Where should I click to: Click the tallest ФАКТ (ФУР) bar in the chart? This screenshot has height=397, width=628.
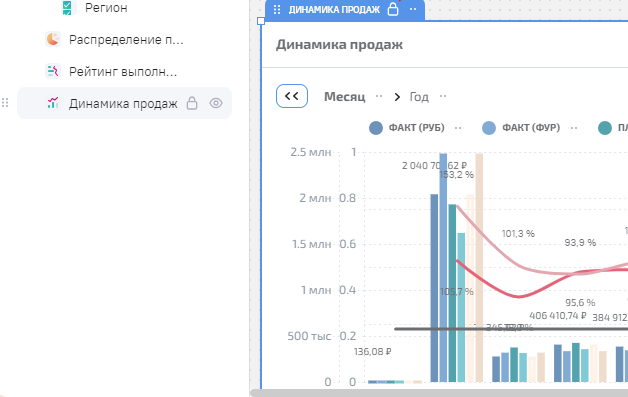(x=443, y=267)
